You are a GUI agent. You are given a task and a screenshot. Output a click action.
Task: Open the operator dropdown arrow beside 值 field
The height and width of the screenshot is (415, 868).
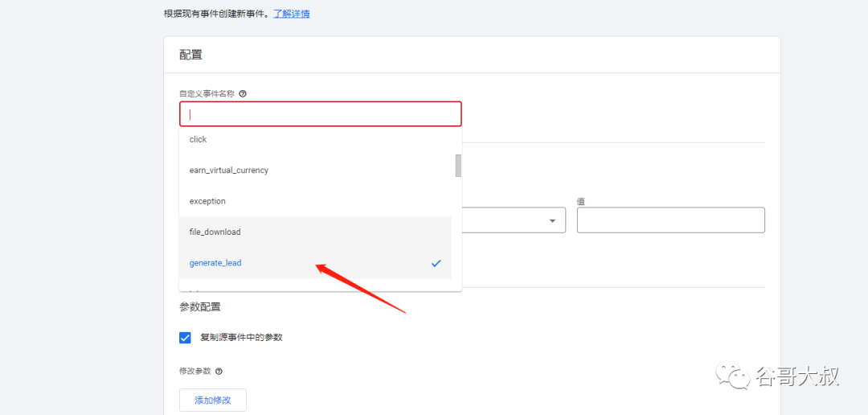[x=552, y=220]
